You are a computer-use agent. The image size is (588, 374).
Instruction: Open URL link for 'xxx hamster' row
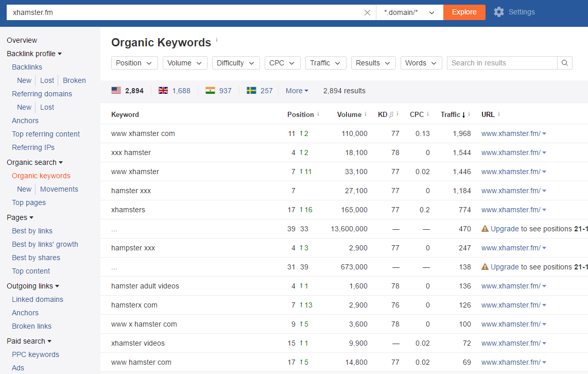(x=511, y=152)
